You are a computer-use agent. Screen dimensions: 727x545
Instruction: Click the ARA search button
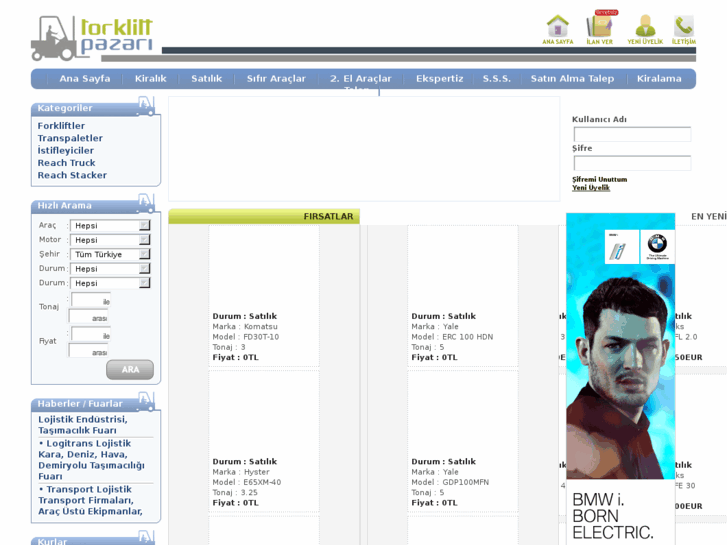[x=130, y=370]
